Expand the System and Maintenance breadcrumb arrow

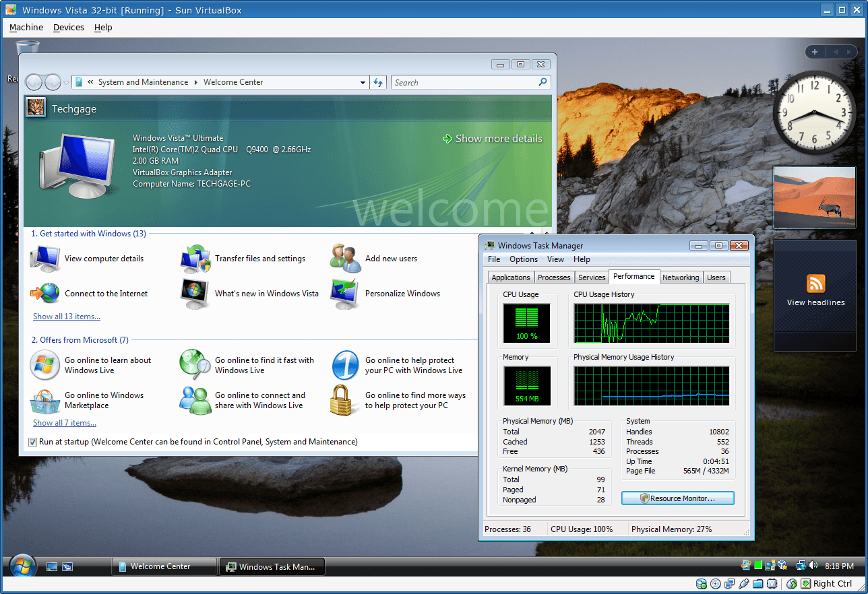click(x=196, y=82)
